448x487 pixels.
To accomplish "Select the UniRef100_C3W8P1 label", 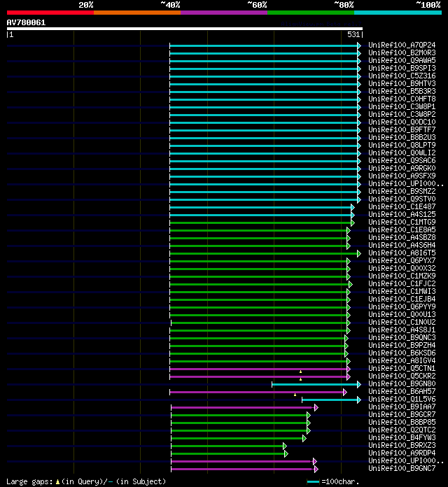I will (x=402, y=106).
